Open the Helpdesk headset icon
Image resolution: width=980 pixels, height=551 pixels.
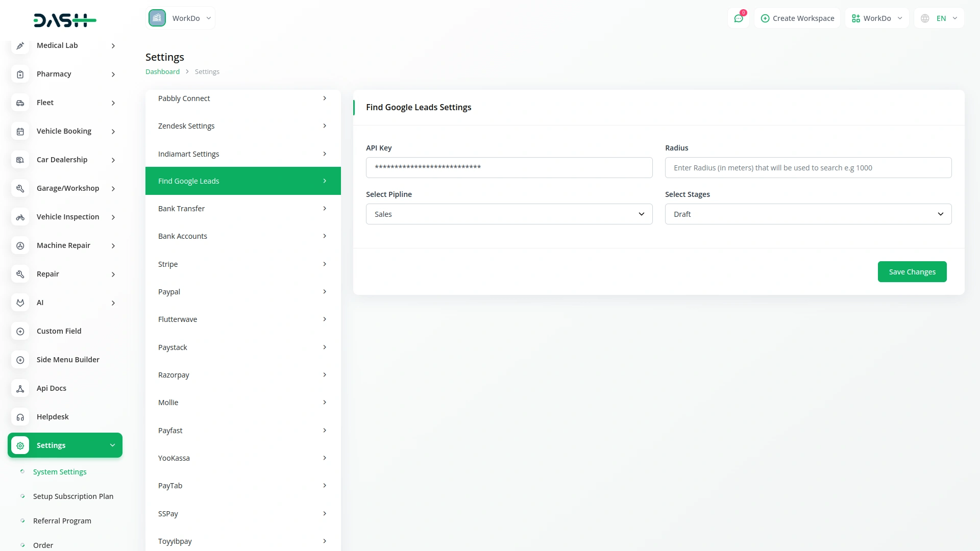20,417
